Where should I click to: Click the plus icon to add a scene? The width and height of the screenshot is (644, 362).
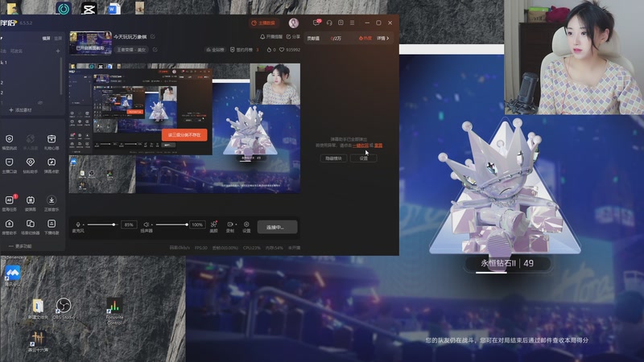tap(58, 51)
